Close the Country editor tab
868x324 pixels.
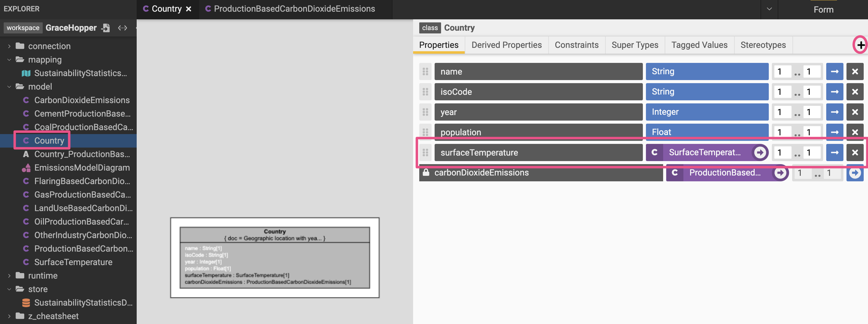(189, 9)
